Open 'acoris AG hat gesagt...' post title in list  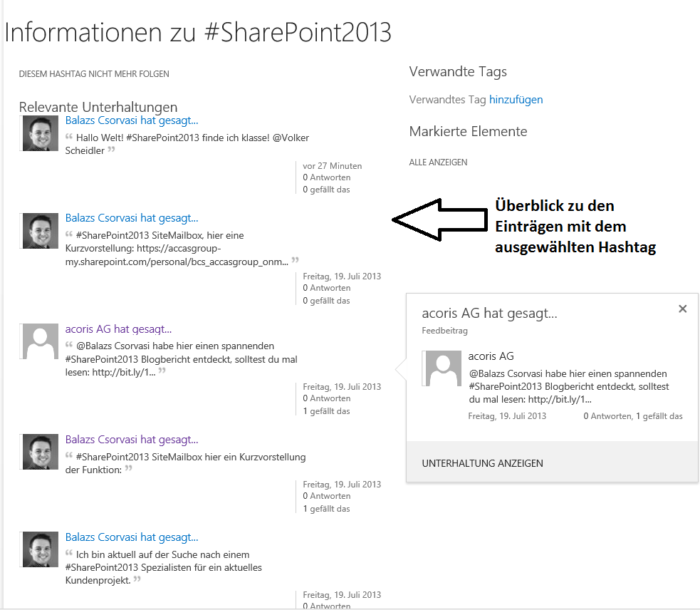[118, 329]
